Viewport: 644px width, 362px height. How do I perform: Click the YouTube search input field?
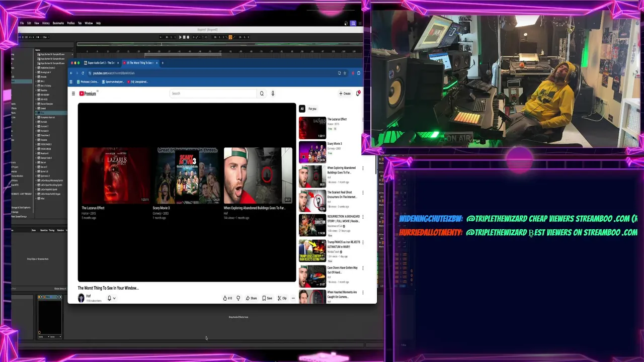point(213,94)
